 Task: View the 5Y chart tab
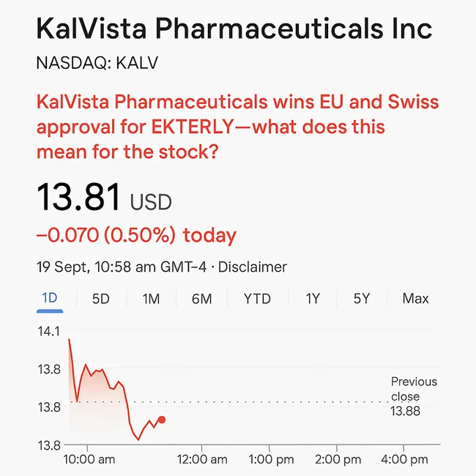click(x=362, y=299)
